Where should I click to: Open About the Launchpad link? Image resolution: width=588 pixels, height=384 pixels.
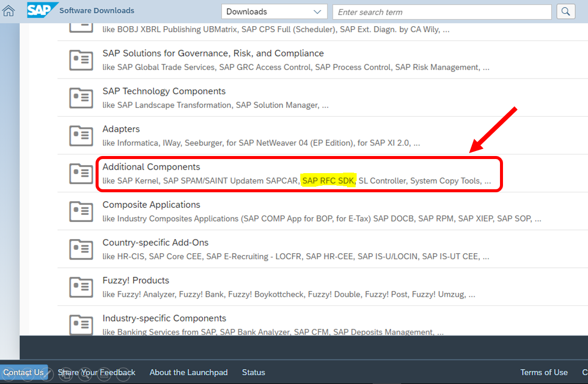pos(189,372)
